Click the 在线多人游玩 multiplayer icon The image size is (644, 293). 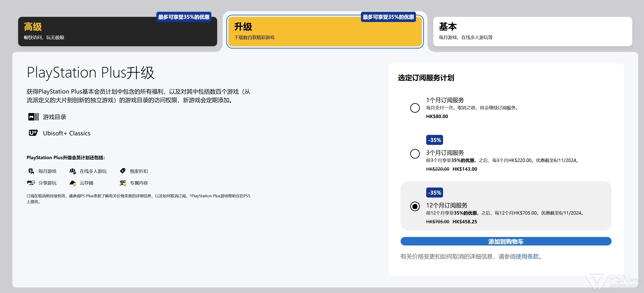[73, 171]
